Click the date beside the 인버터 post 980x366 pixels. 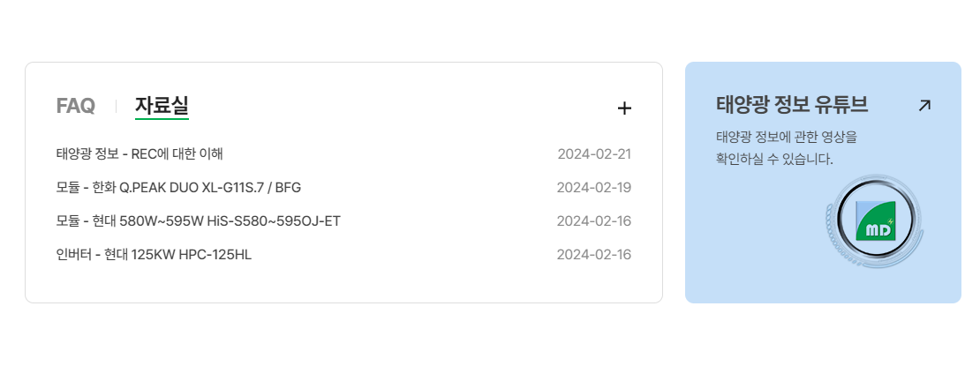point(594,255)
